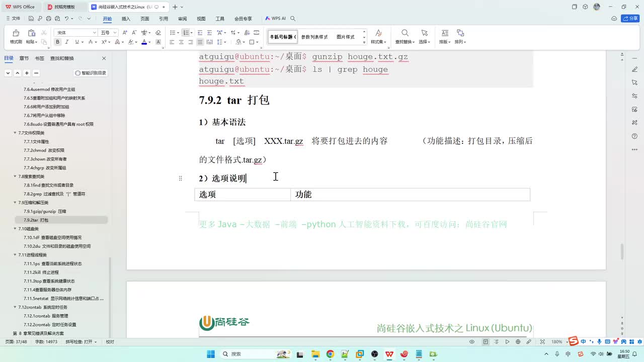Open the zoom percentage 180% control
The height and width of the screenshot is (362, 644).
556,342
